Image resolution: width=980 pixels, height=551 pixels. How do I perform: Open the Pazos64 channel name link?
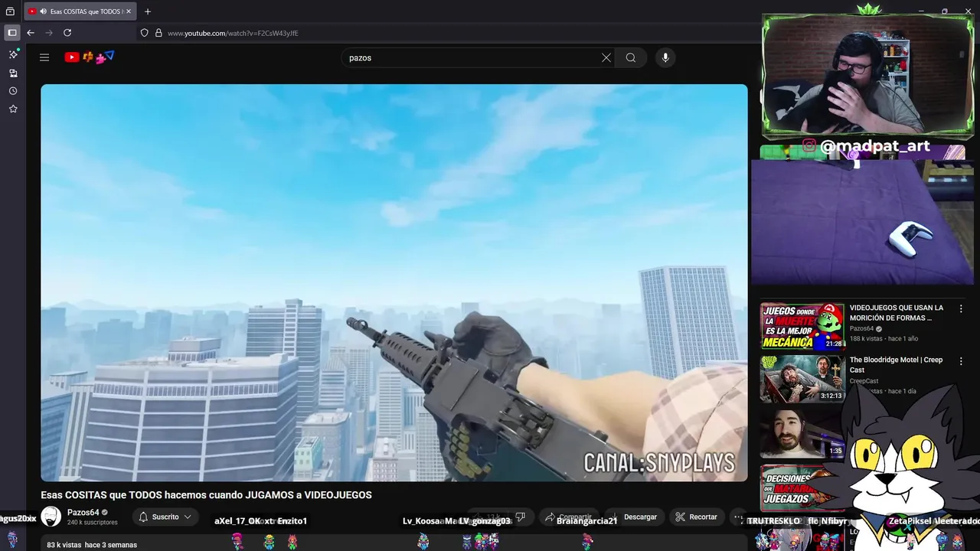[83, 513]
